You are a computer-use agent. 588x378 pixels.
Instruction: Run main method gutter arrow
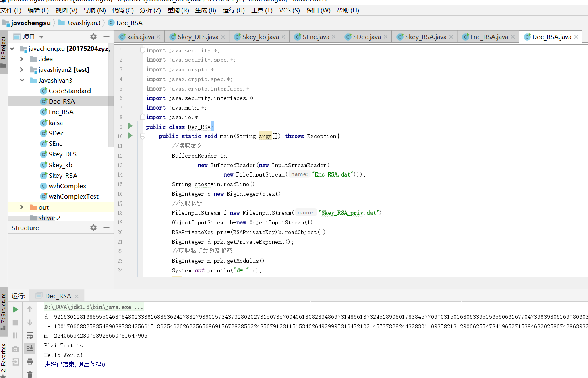click(x=130, y=136)
